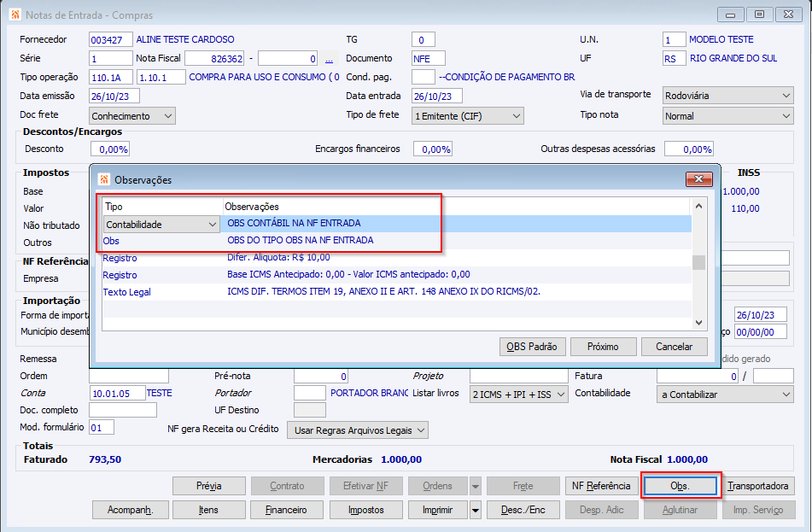This screenshot has width=812, height=532.
Task: Open the Imprimir button dropdown arrow
Action: (x=475, y=511)
